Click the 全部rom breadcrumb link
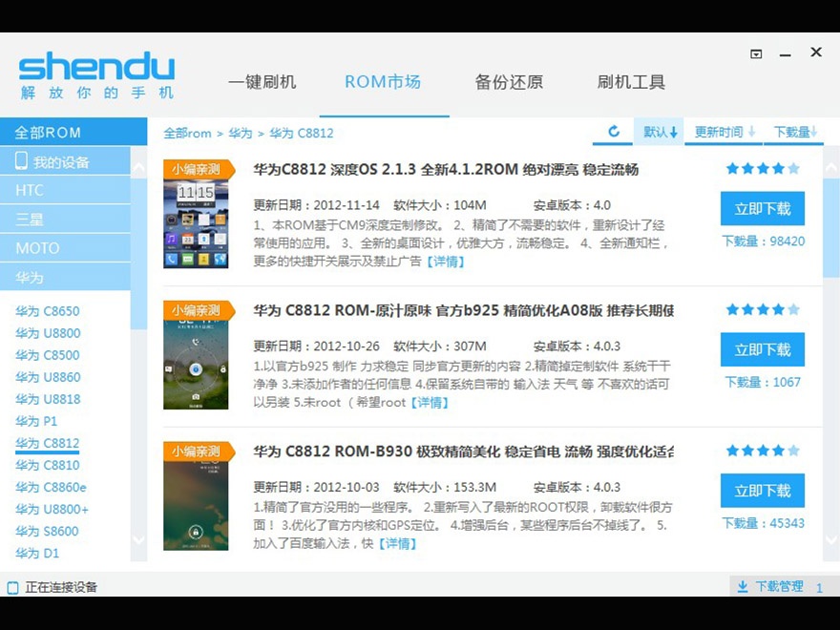The height and width of the screenshot is (630, 840). click(x=187, y=133)
